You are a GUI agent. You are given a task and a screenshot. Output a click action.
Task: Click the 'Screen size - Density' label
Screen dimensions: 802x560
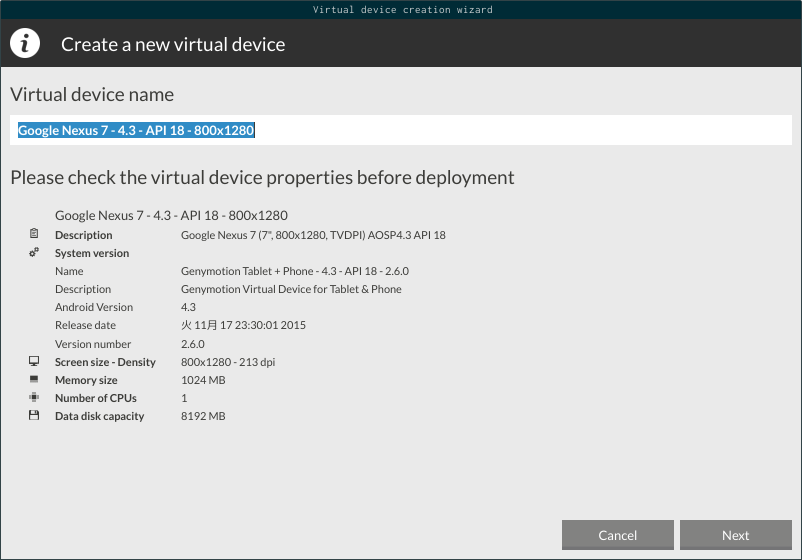point(105,362)
